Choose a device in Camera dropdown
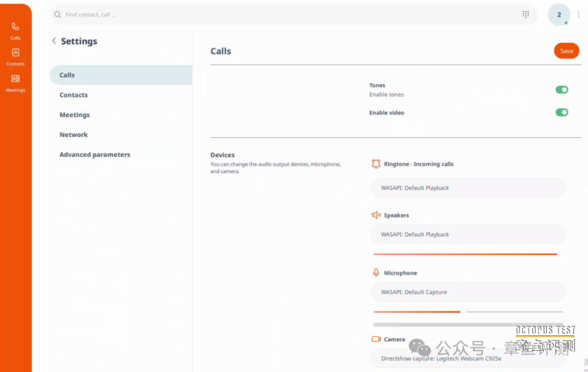The width and height of the screenshot is (588, 372). coord(468,358)
